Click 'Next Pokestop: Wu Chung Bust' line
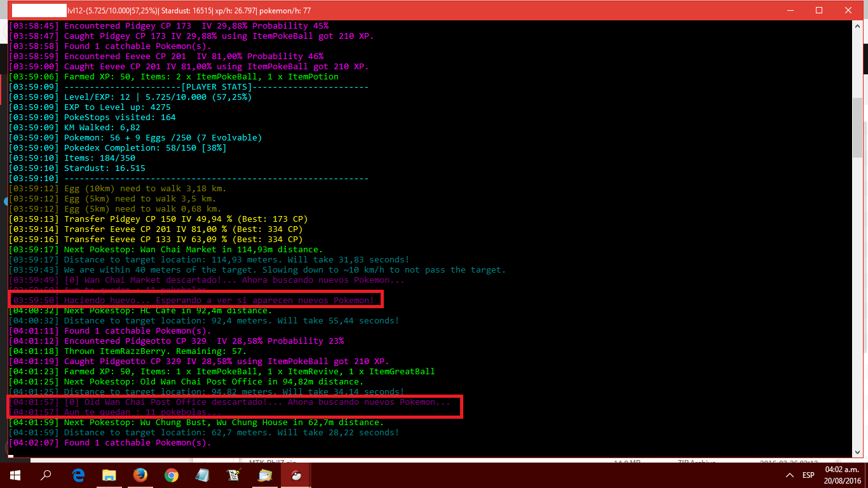Viewport: 868px width, 488px height. click(196, 423)
